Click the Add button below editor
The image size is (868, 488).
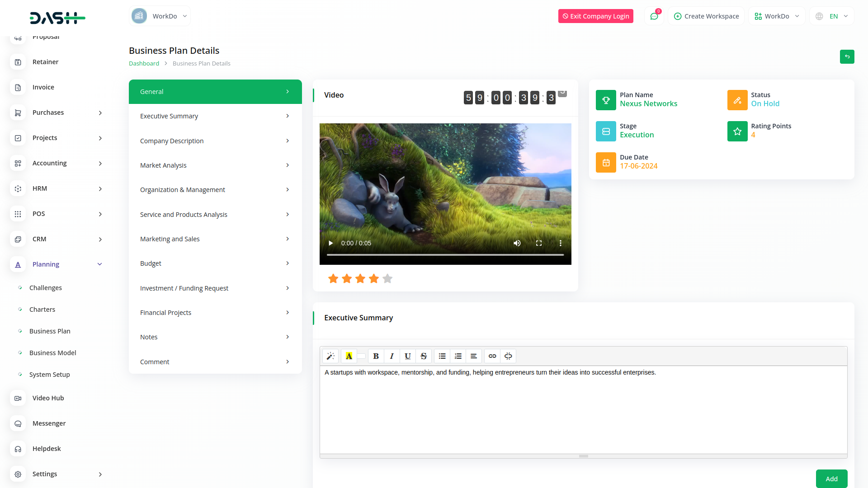pos(831,479)
